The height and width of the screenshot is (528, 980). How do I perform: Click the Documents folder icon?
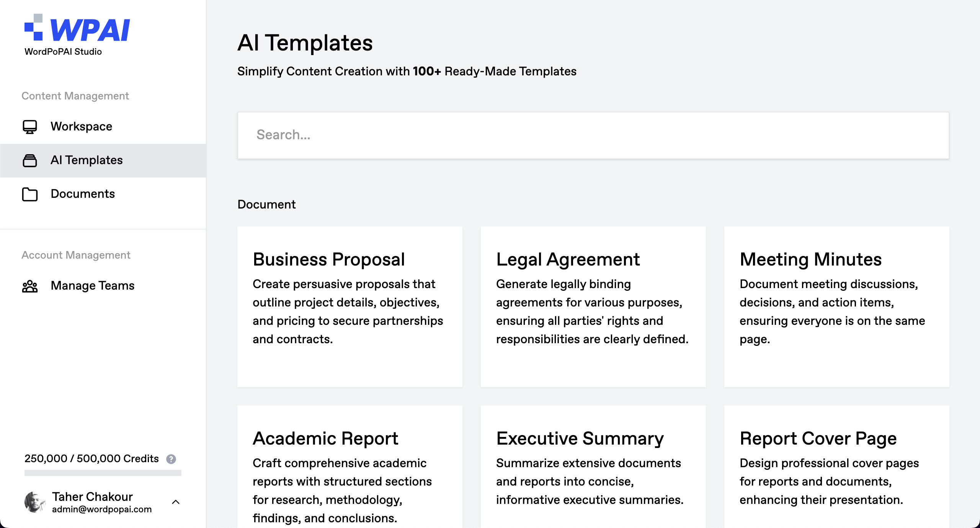click(30, 194)
